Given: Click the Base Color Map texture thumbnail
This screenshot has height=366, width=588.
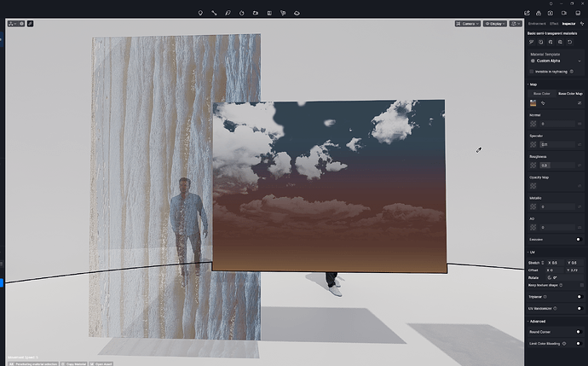Looking at the screenshot, I should pos(533,103).
